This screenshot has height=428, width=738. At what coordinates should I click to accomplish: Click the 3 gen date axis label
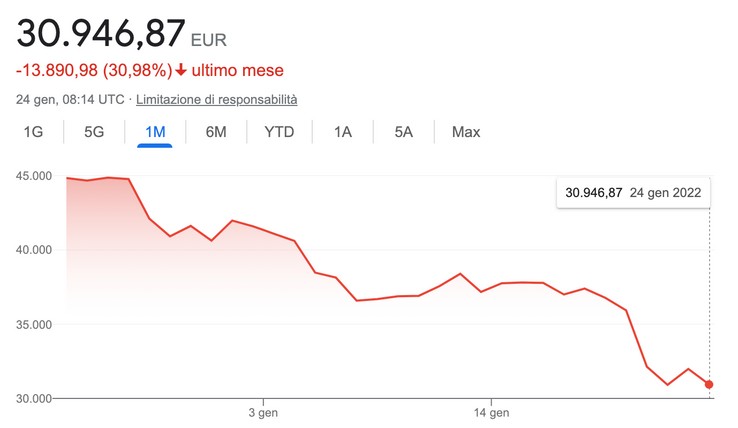pyautogui.click(x=263, y=413)
